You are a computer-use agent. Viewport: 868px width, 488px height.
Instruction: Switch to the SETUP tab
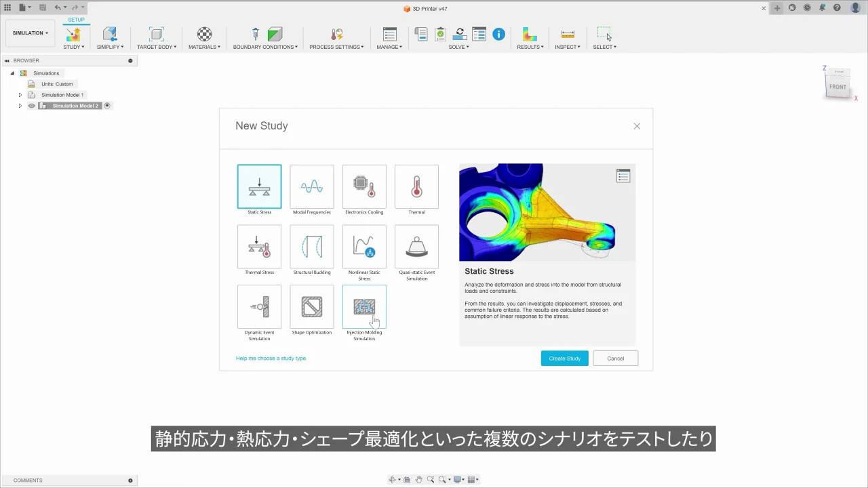click(76, 20)
